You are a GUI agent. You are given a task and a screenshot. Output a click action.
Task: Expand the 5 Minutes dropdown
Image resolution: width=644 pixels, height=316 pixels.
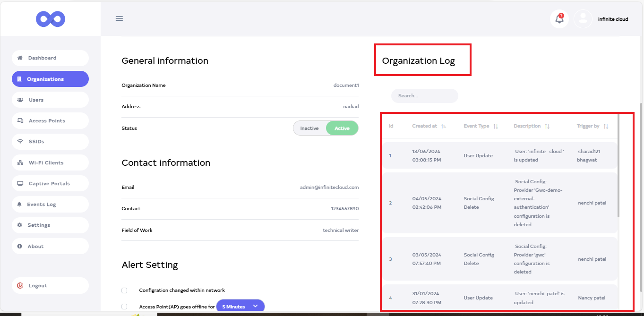coord(240,307)
